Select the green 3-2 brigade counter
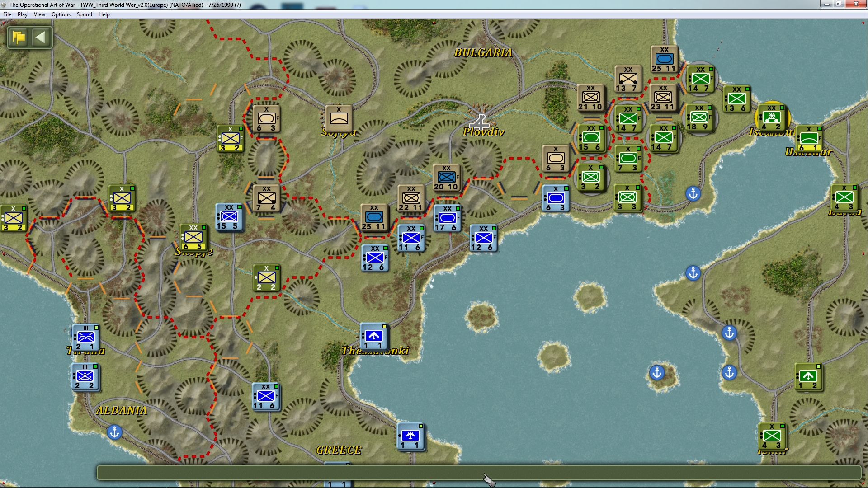This screenshot has width=868, height=488. pos(591,177)
